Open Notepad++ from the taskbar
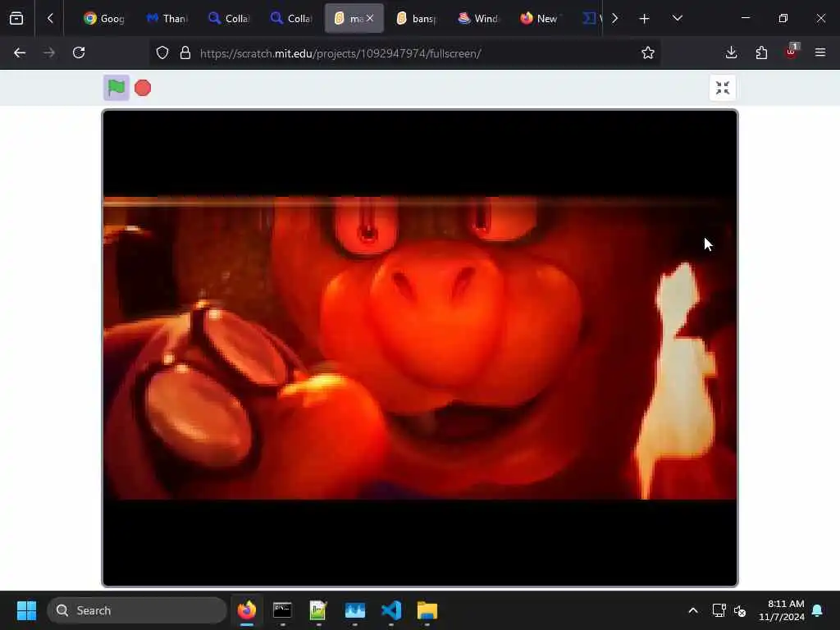This screenshot has width=840, height=630. [318, 610]
